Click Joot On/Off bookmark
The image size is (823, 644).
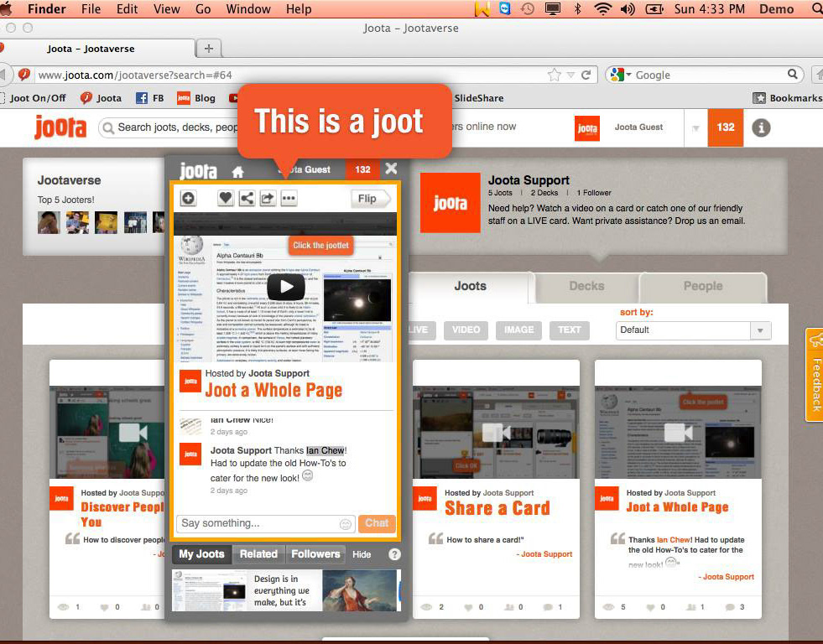(x=33, y=98)
